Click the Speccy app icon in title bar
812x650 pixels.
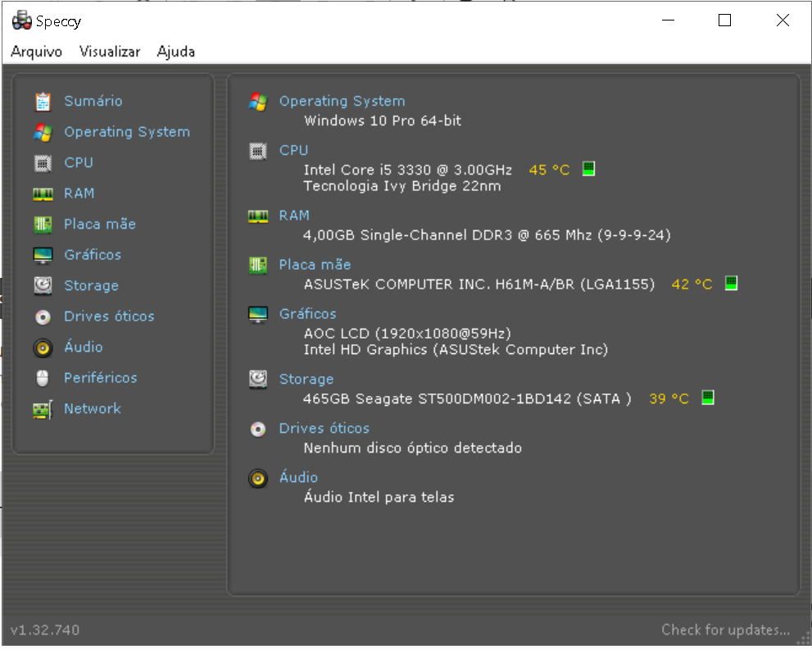click(22, 20)
